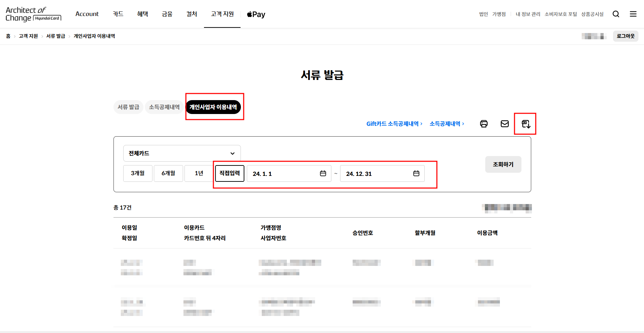This screenshot has width=644, height=333.
Task: Open the Account menu
Action: [87, 14]
